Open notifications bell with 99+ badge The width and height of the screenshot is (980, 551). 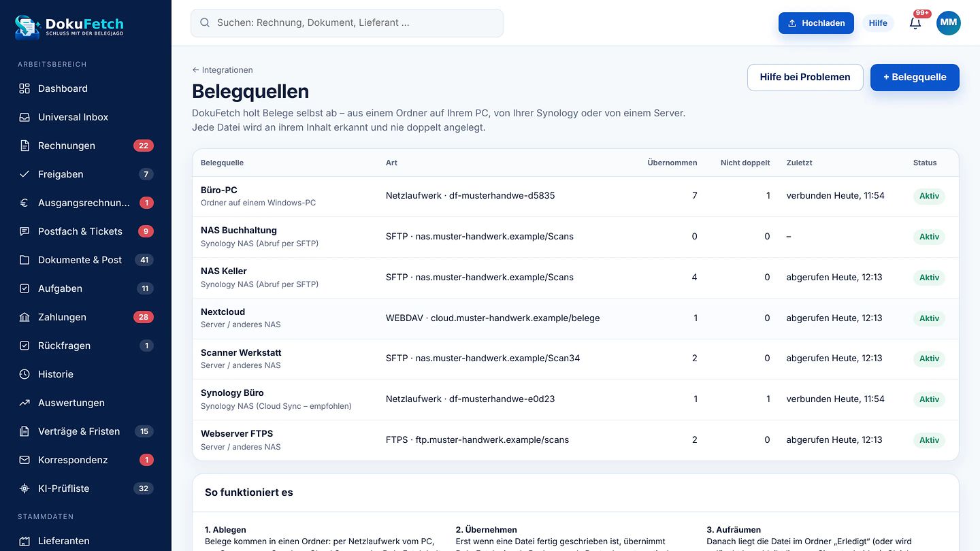click(915, 23)
